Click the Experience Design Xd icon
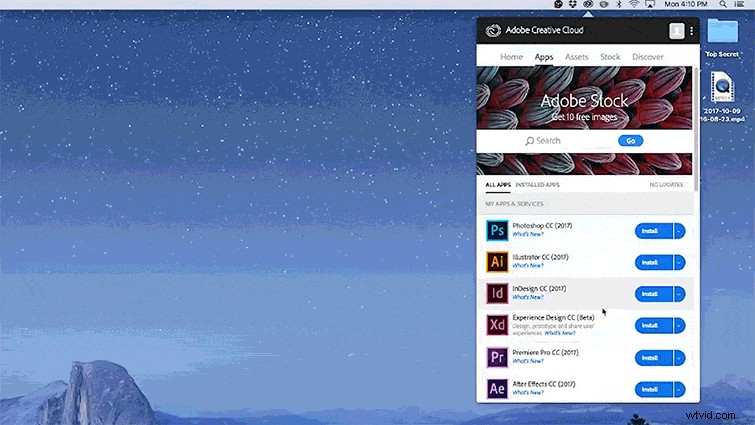This screenshot has width=755, height=425. click(x=497, y=325)
